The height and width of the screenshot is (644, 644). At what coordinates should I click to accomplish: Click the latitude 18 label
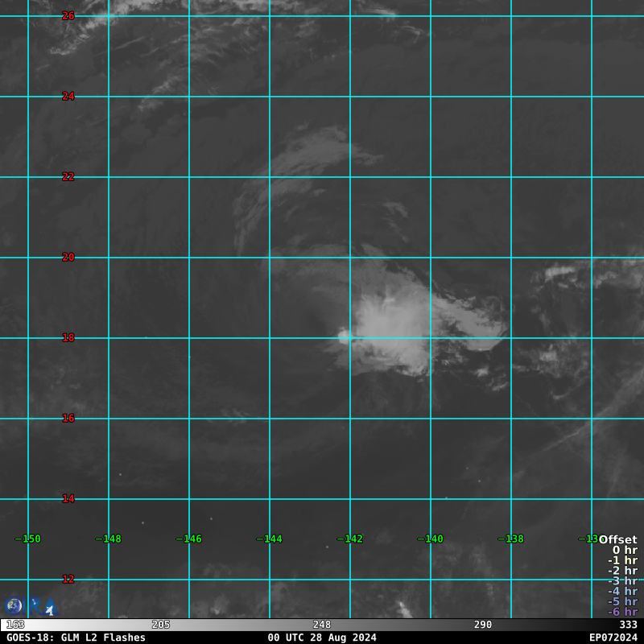pyautogui.click(x=68, y=338)
